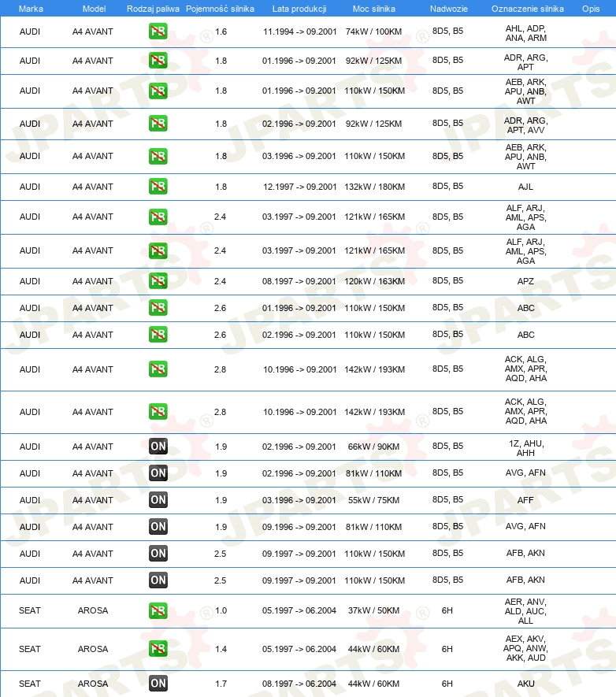
Task: Click the 1.6 engine capacity value
Action: 221,32
